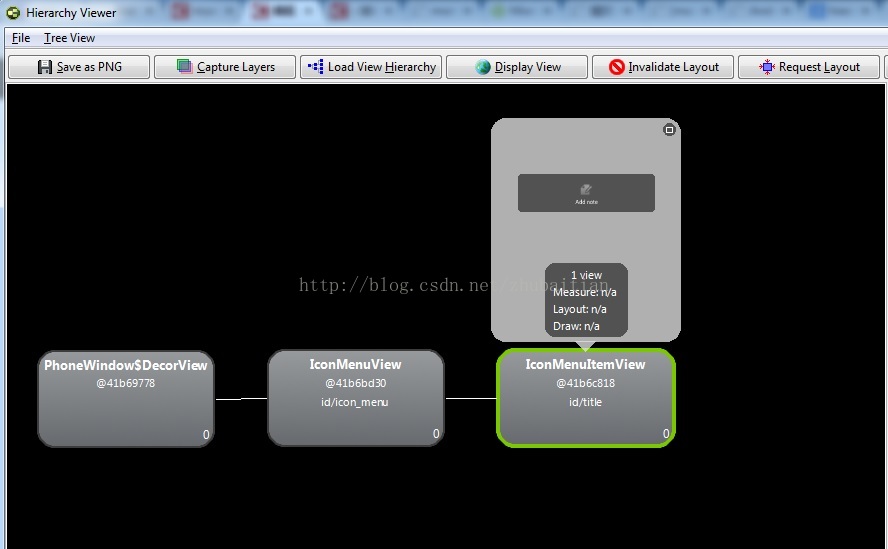Click the stacked layers icon on Capture Layers

click(185, 66)
